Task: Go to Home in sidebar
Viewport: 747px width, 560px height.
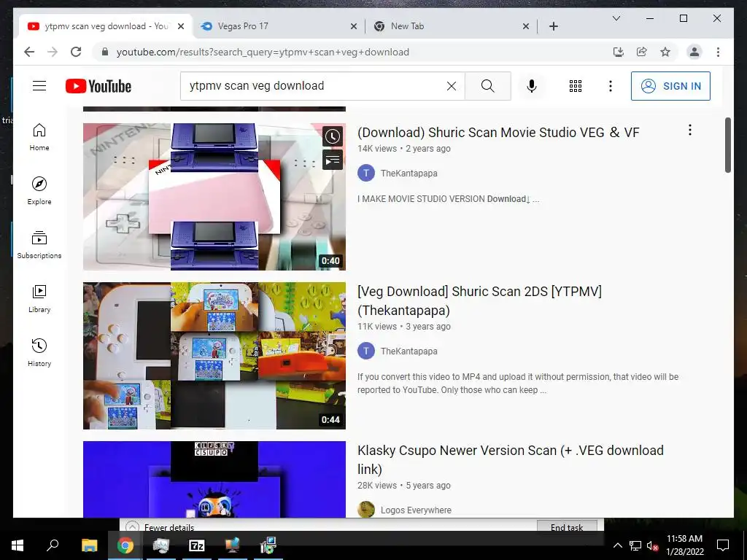Action: (x=39, y=136)
